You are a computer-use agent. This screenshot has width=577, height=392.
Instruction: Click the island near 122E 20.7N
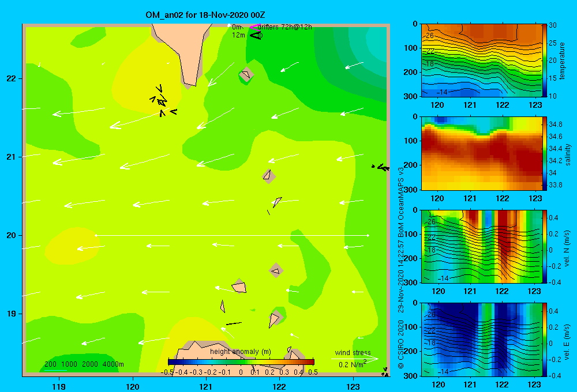268,176
